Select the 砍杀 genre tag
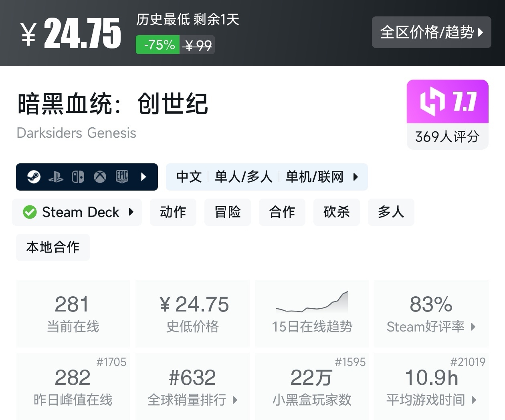The image size is (505, 420). (x=336, y=212)
